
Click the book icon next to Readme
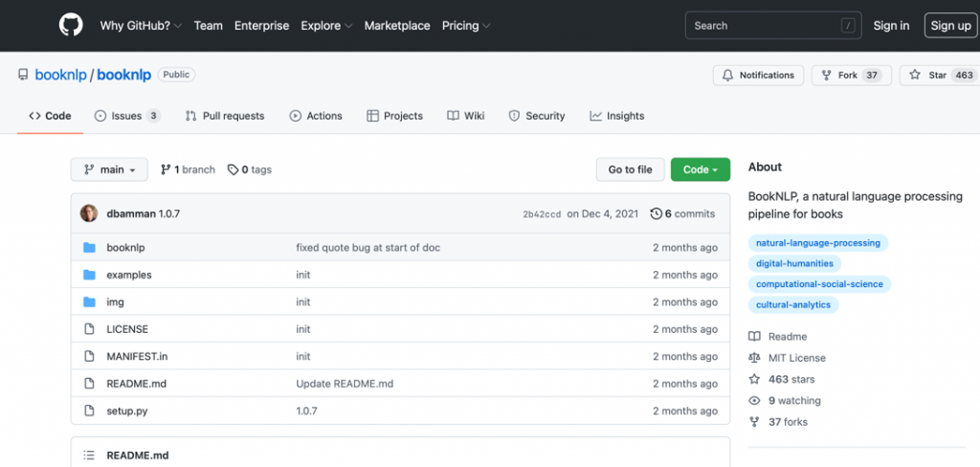754,336
